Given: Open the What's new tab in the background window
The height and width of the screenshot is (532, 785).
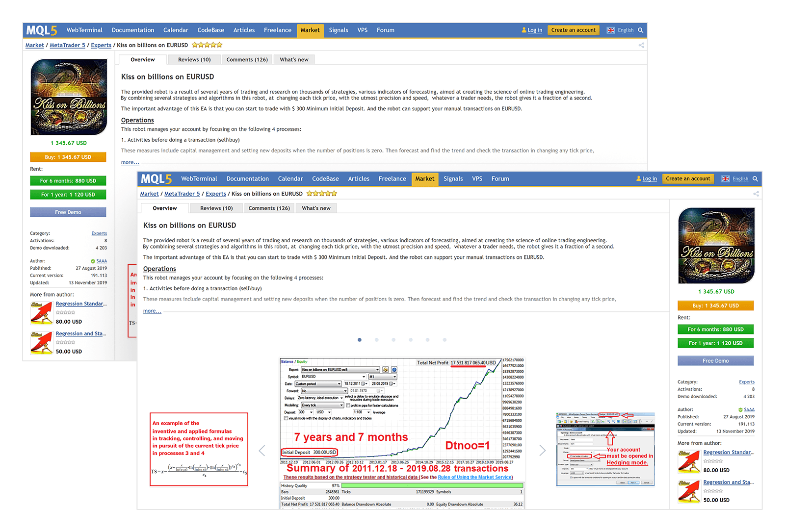Looking at the screenshot, I should tap(294, 60).
